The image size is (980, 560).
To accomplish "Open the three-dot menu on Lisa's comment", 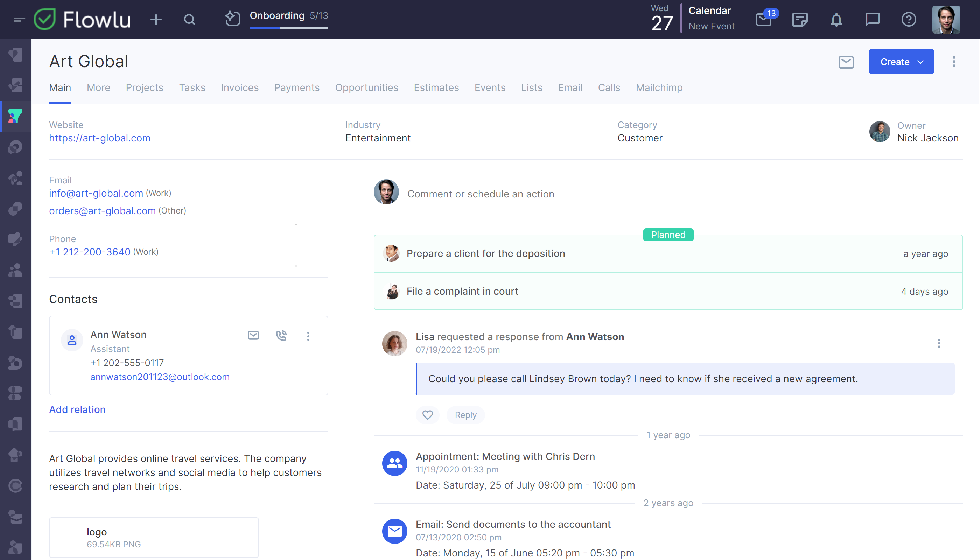I will pos(938,343).
